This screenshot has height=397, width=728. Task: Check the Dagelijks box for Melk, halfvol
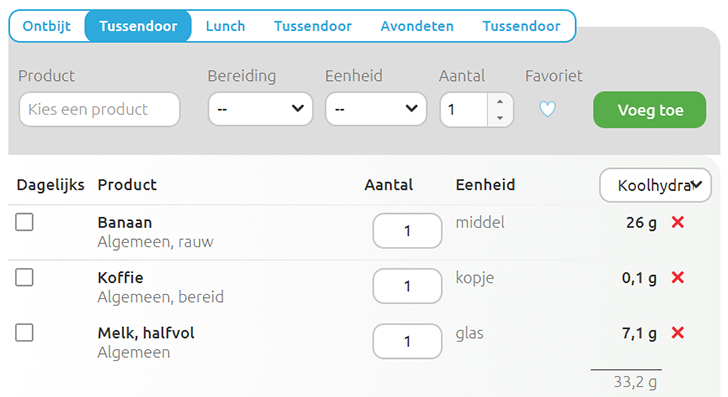point(24,332)
